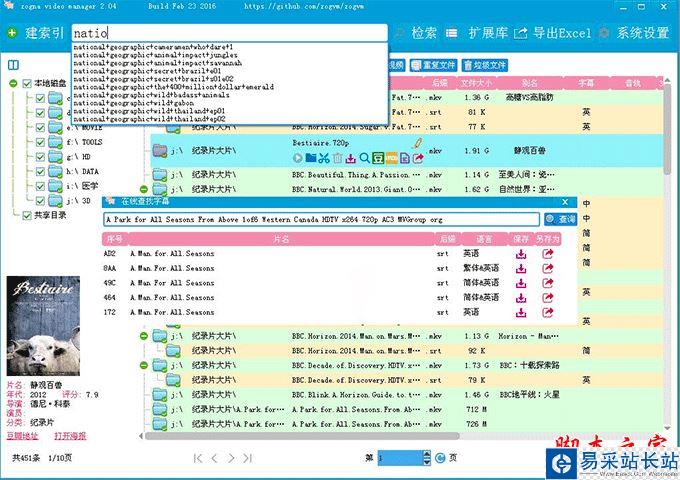Go to previous page arrow
The width and height of the screenshot is (680, 480).
[x=214, y=458]
